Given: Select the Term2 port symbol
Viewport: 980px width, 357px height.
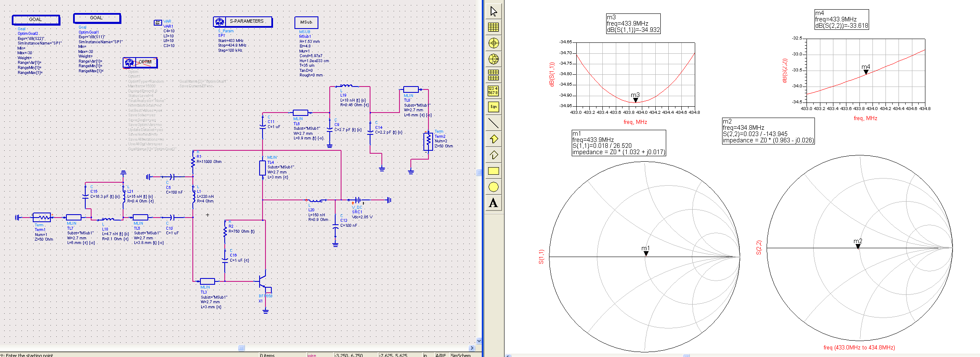Looking at the screenshot, I should pos(428,142).
